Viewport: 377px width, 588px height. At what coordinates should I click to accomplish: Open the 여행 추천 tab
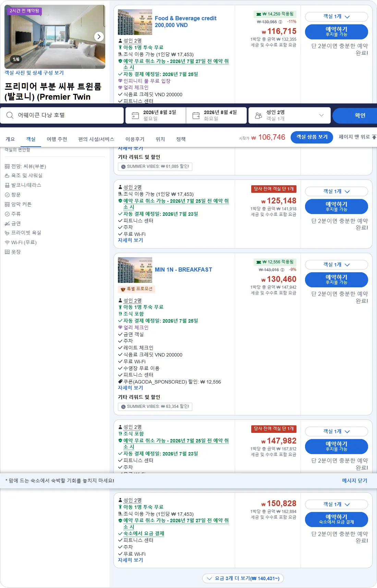(57, 139)
